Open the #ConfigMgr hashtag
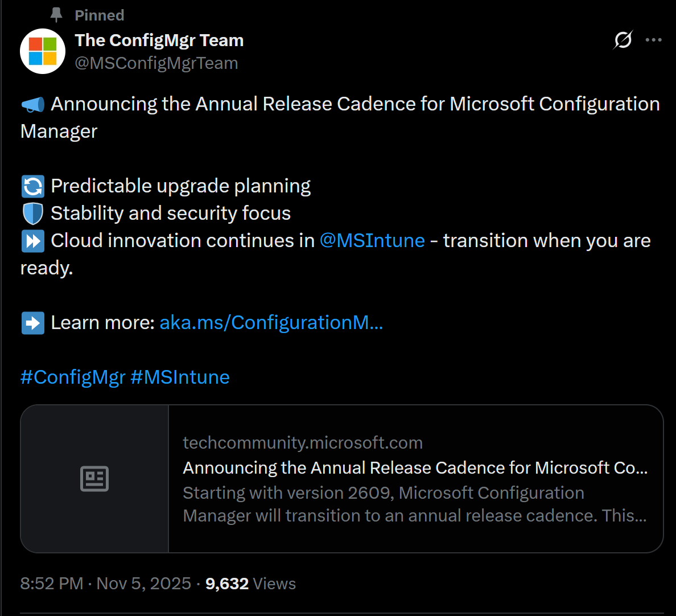The width and height of the screenshot is (676, 616). (x=73, y=377)
